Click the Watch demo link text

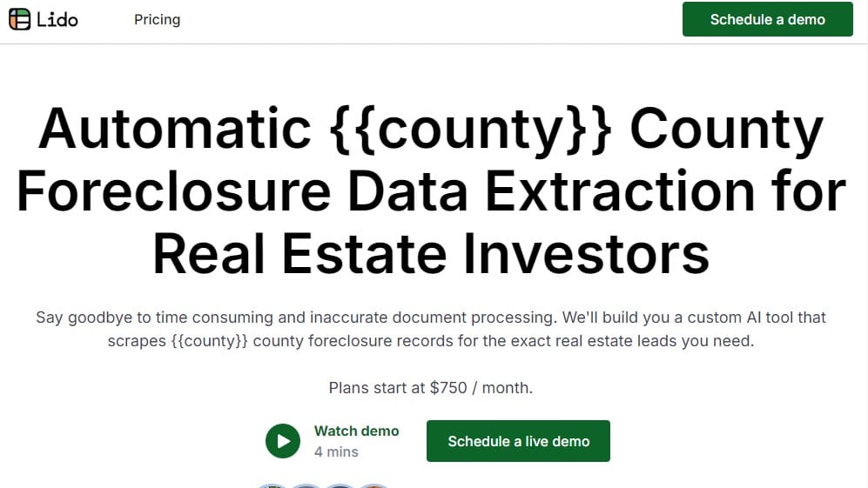pyautogui.click(x=356, y=431)
